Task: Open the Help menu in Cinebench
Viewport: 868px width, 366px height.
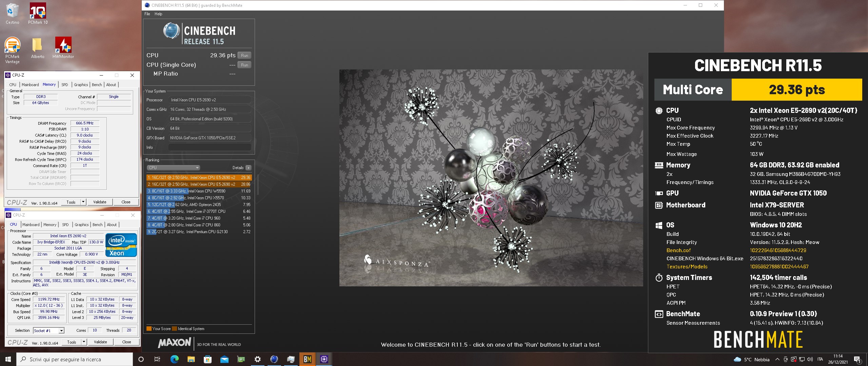Action: pos(158,14)
